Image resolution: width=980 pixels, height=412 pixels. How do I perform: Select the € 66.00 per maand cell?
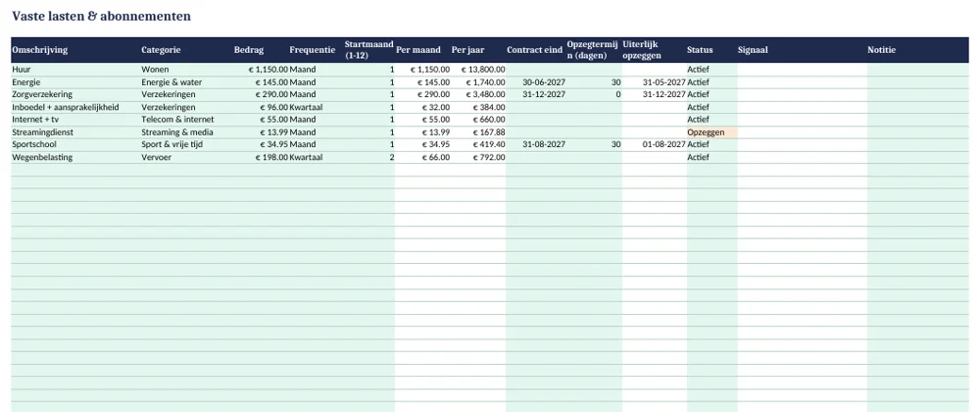point(422,157)
